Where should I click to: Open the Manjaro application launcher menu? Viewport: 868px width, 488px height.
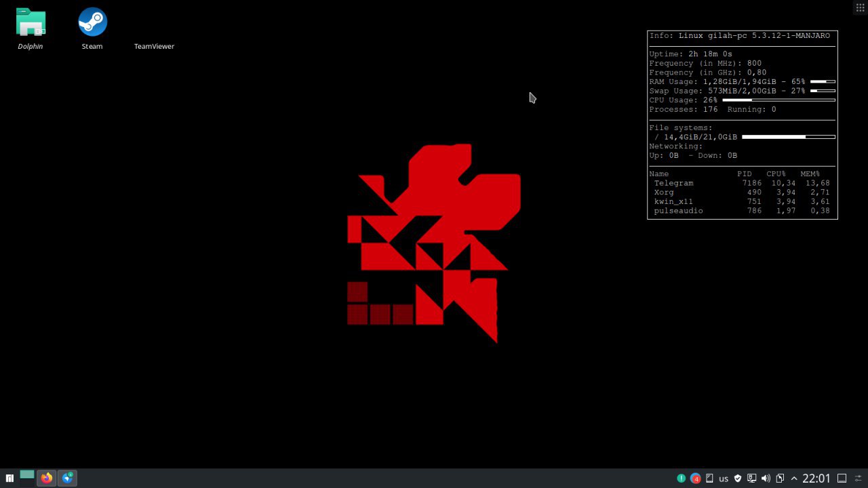tap(9, 479)
